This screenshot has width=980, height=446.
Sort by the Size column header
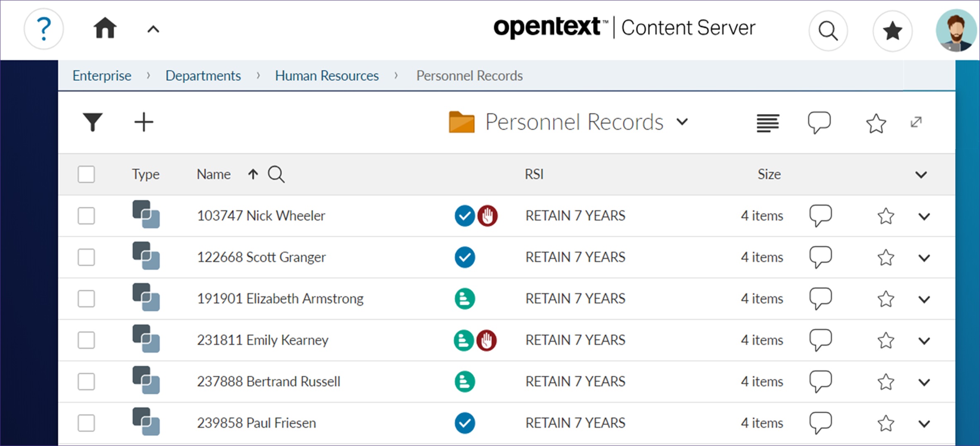point(769,174)
